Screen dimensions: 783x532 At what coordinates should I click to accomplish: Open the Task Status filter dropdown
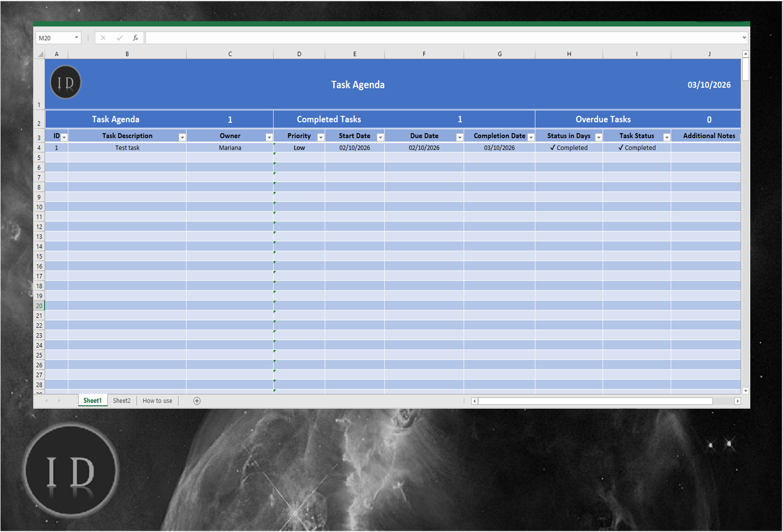click(667, 137)
